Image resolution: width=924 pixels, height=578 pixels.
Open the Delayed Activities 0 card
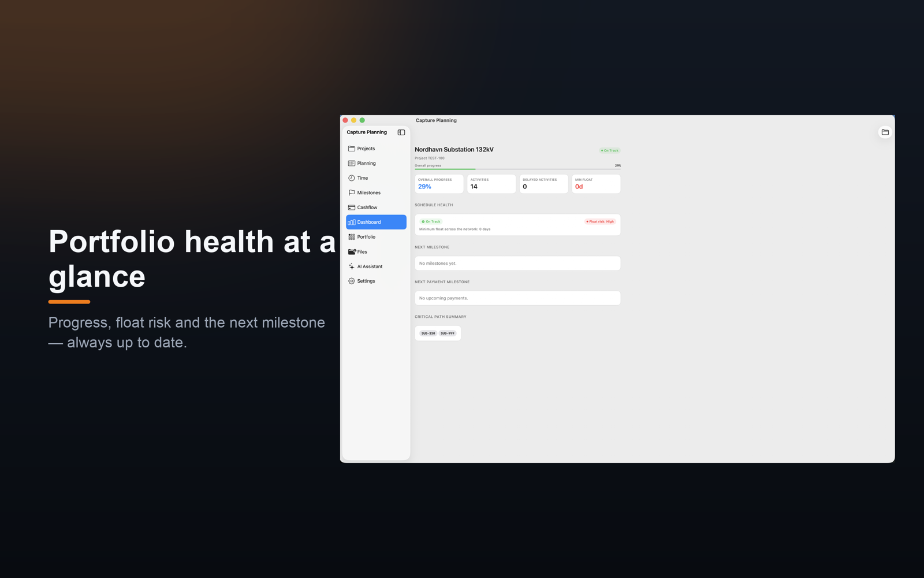544,184
